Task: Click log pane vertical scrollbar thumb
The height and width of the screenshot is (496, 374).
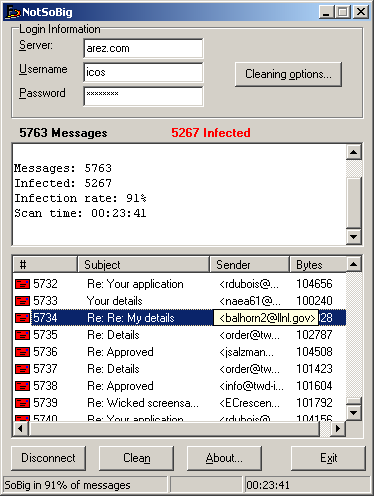Action: coord(354,202)
